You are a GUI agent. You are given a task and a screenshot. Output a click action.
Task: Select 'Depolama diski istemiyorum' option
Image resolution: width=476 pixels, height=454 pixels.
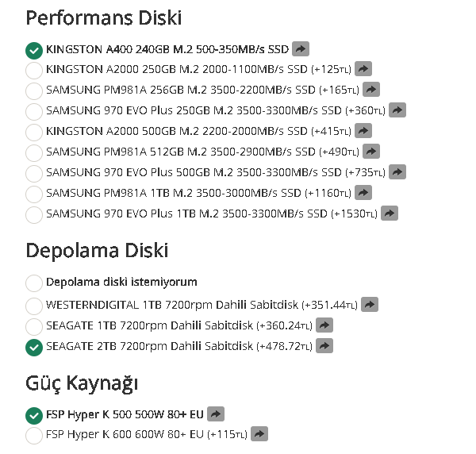(34, 283)
